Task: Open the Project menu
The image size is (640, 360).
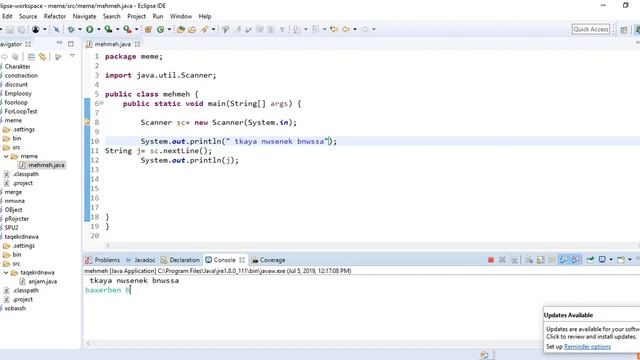Action: pyautogui.click(x=136, y=16)
